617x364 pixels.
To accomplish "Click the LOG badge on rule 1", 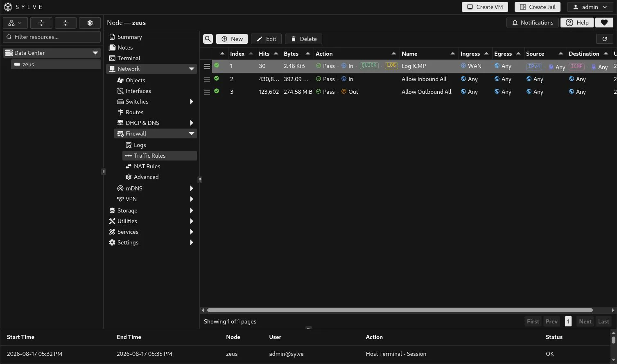I will (391, 66).
